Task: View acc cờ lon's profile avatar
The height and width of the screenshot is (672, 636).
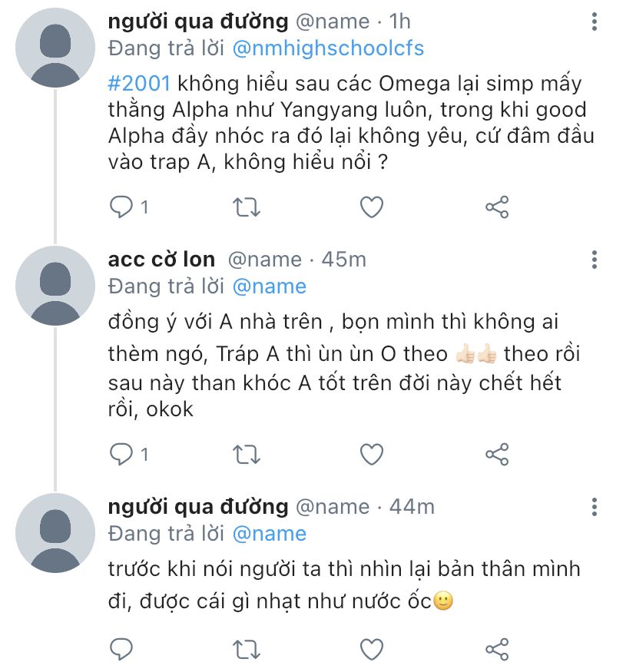Action: [55, 286]
